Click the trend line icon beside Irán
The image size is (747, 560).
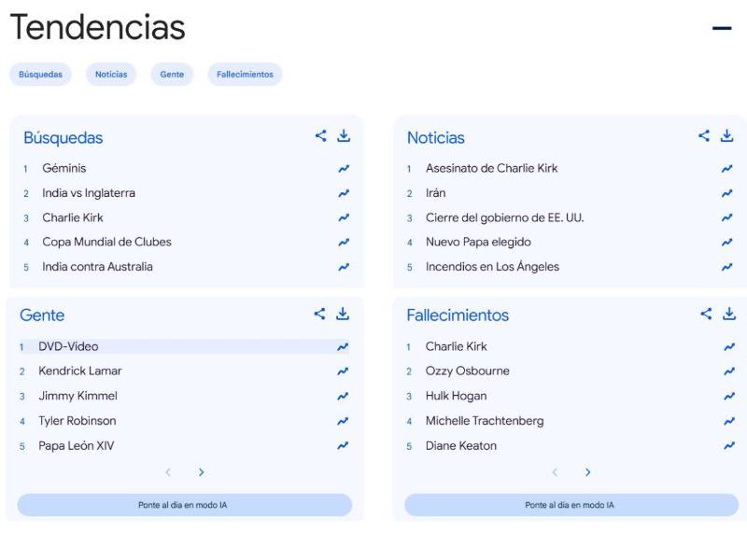click(x=726, y=192)
